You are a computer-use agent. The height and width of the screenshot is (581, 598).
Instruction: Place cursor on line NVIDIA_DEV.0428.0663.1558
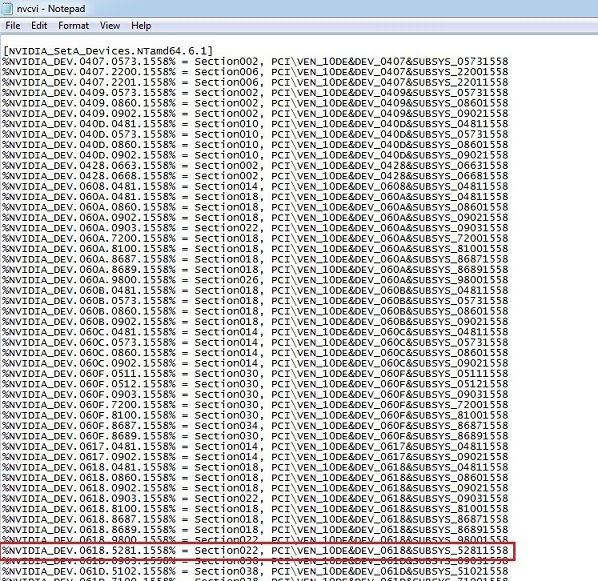click(256, 166)
